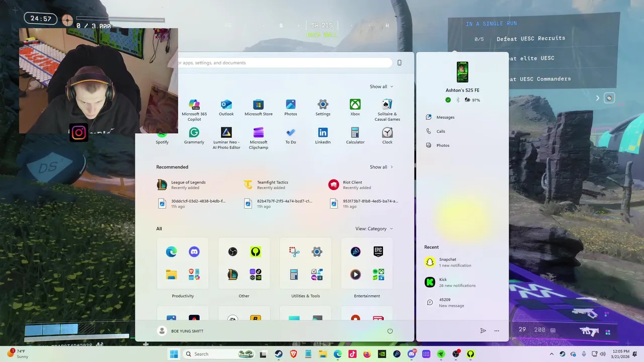Click the Start menu power button
The width and height of the screenshot is (644, 362).
(390, 331)
